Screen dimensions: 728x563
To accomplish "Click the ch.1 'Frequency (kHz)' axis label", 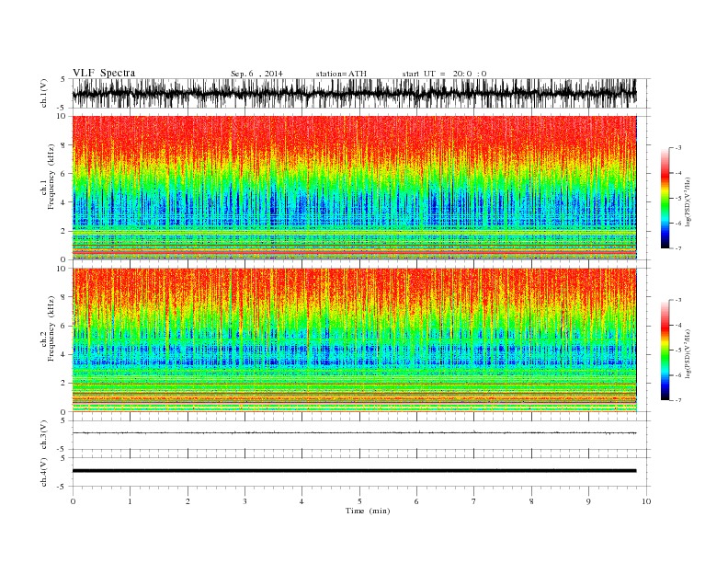I will 51,177.
